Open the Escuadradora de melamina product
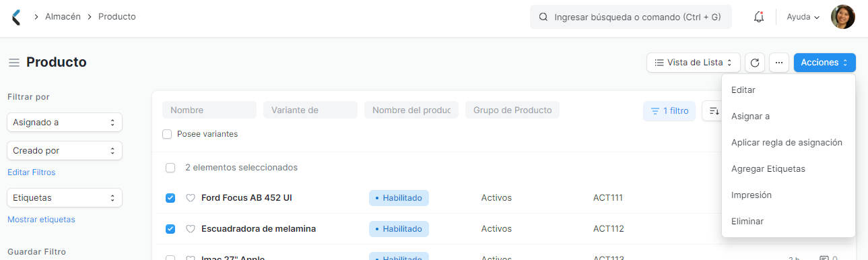 (x=259, y=229)
